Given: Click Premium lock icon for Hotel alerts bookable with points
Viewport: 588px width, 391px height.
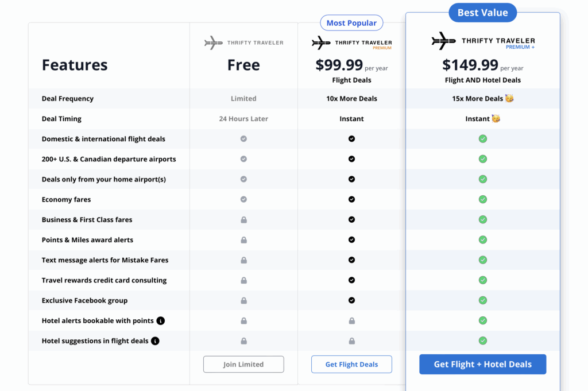Looking at the screenshot, I should [x=351, y=320].
